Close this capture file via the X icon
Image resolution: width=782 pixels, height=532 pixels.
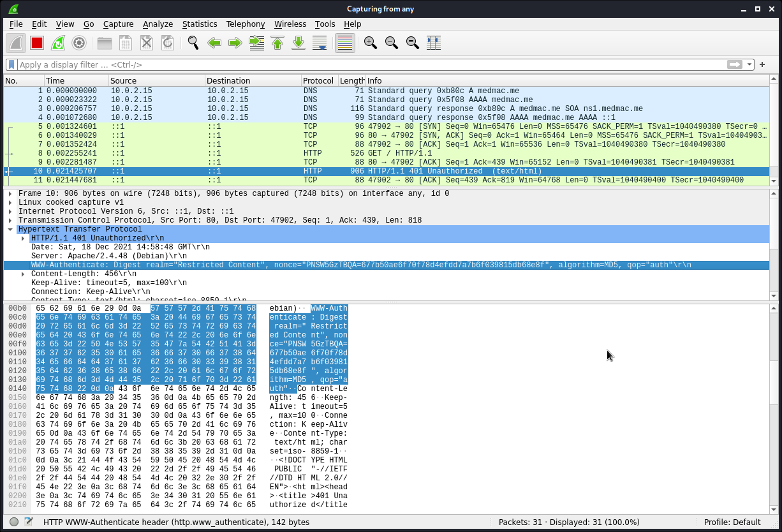147,43
